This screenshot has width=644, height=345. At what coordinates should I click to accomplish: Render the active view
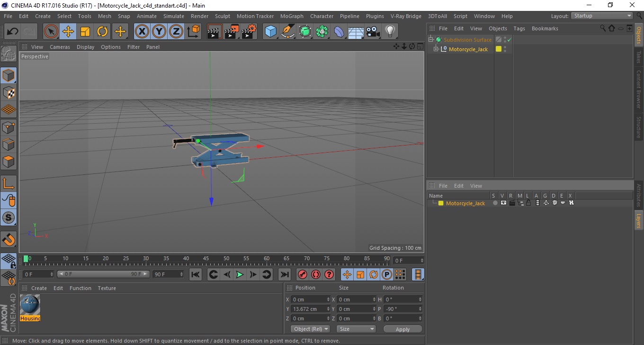[215, 32]
